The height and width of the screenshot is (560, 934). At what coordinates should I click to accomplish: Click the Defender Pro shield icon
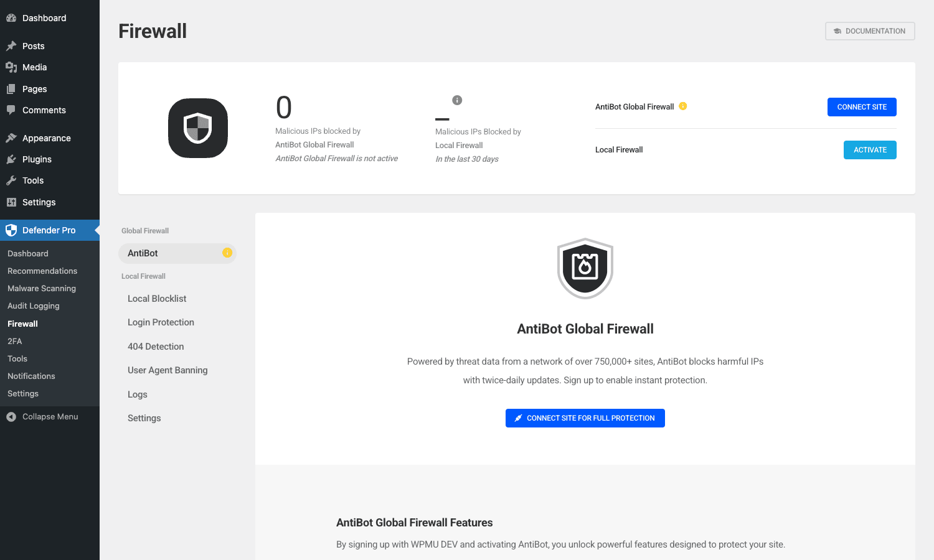pos(11,230)
